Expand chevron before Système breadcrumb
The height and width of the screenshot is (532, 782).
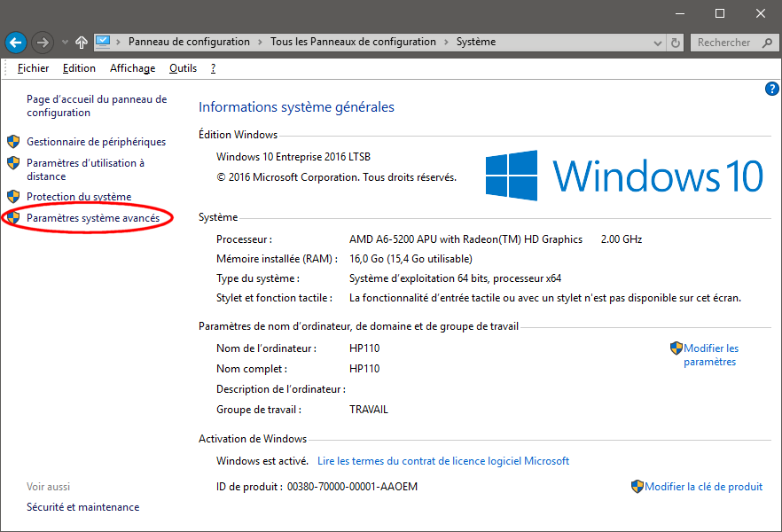446,42
